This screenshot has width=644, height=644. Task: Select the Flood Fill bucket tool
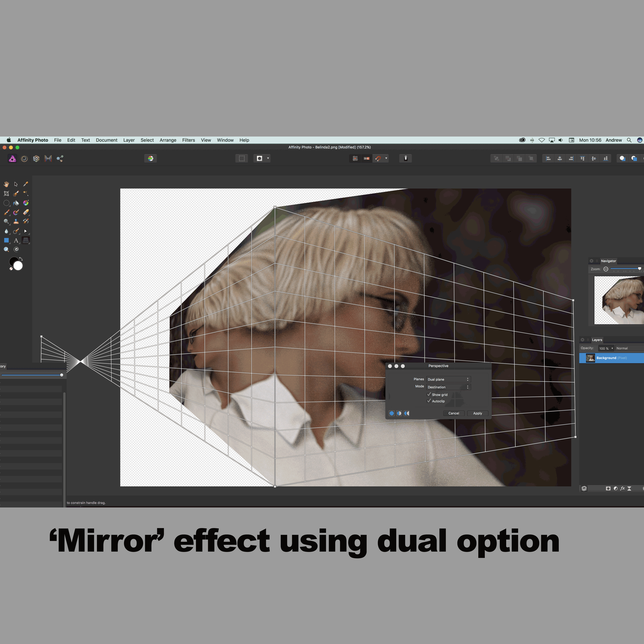[x=16, y=203]
